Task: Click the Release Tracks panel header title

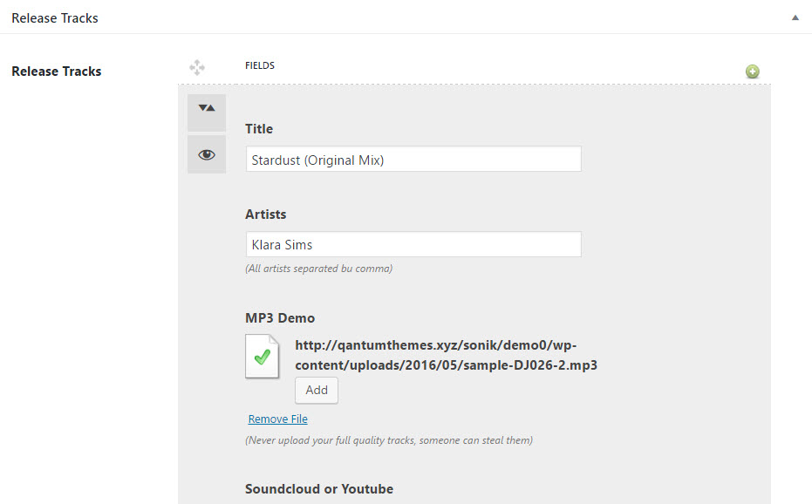Action: [x=55, y=17]
